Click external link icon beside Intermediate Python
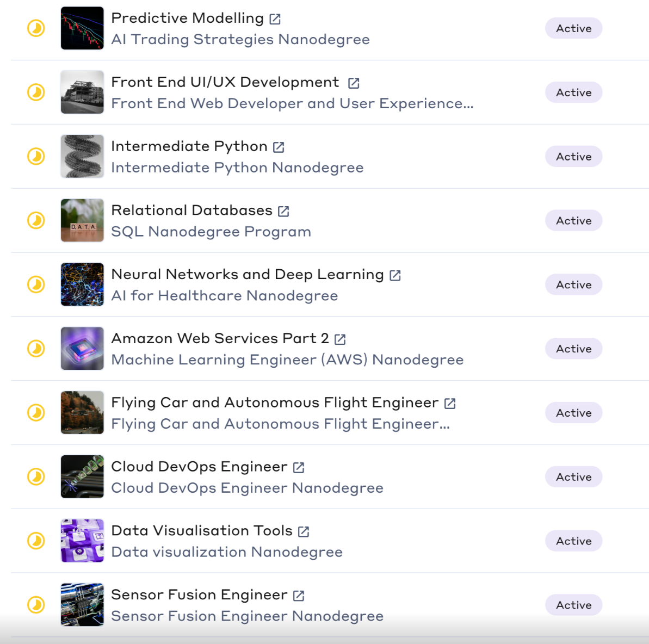 (x=279, y=147)
